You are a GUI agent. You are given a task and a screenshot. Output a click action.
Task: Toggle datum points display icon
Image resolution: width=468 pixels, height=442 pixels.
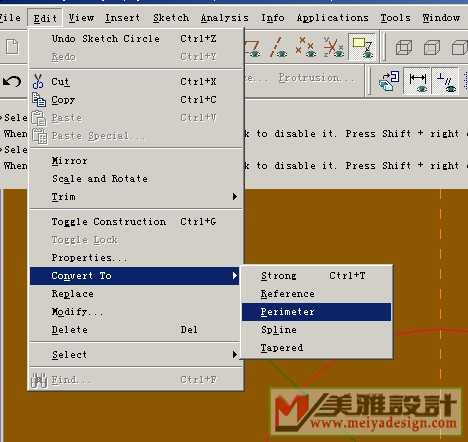(305, 48)
